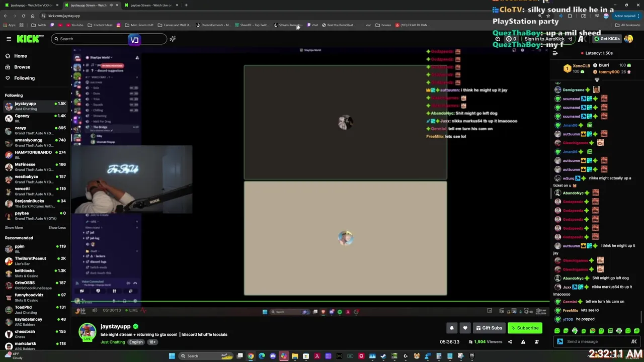Open the All Bookmarks folder

(x=627, y=25)
